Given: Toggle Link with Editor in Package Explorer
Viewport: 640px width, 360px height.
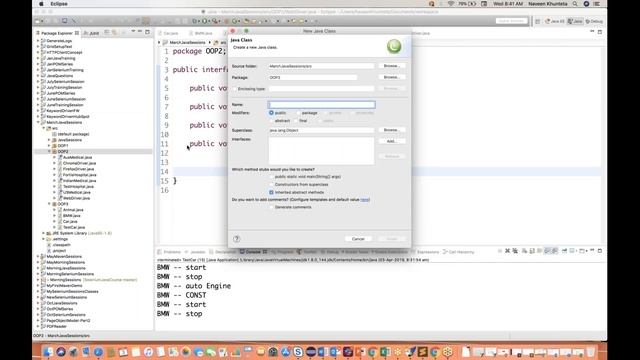Looking at the screenshot, I should (x=115, y=32).
